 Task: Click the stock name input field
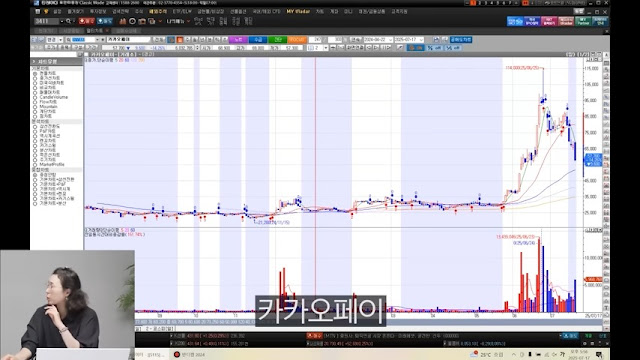(129, 40)
